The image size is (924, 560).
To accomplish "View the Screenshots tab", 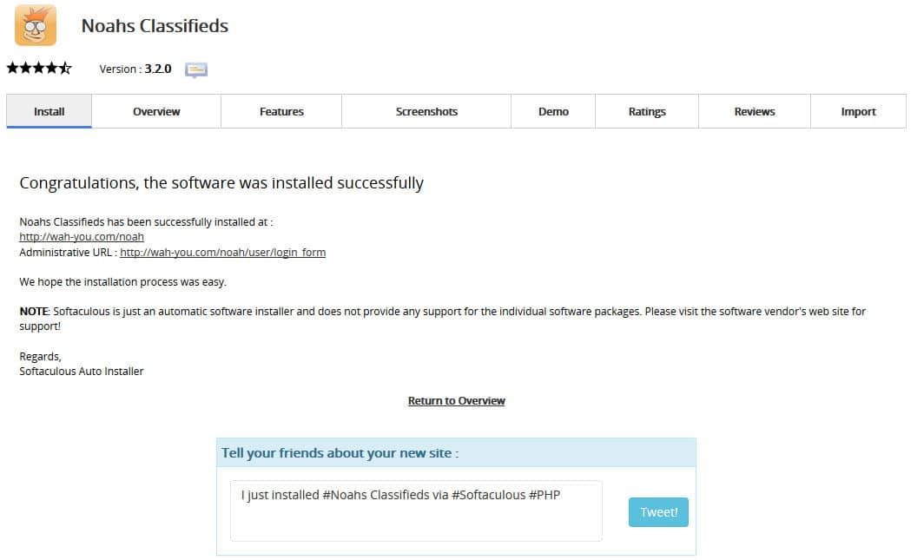I will (426, 111).
